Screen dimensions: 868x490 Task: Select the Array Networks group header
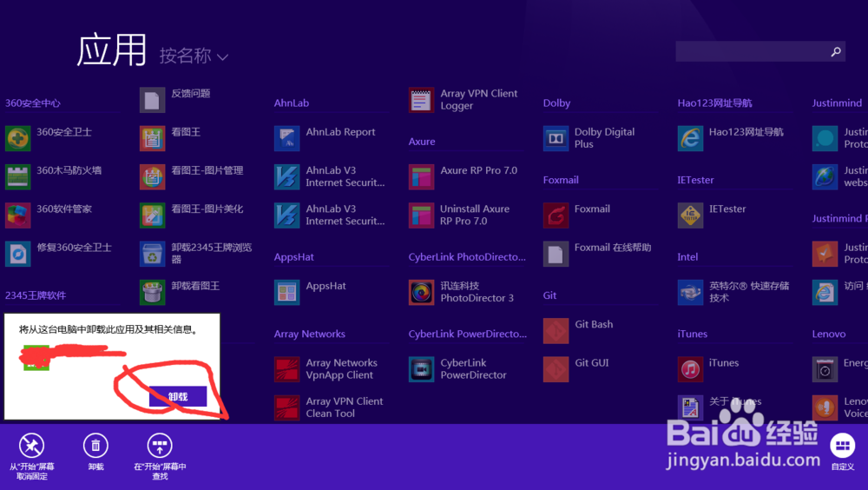pyautogui.click(x=310, y=334)
